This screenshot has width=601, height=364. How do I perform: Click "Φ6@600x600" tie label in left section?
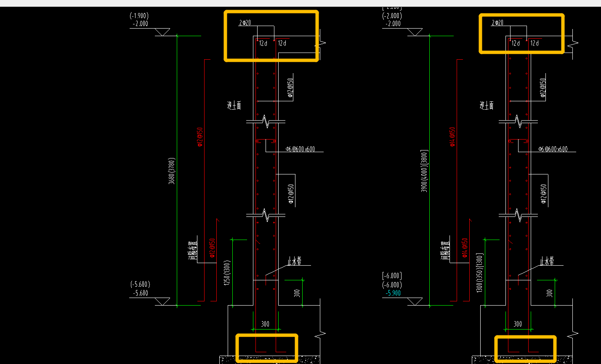[300, 149]
